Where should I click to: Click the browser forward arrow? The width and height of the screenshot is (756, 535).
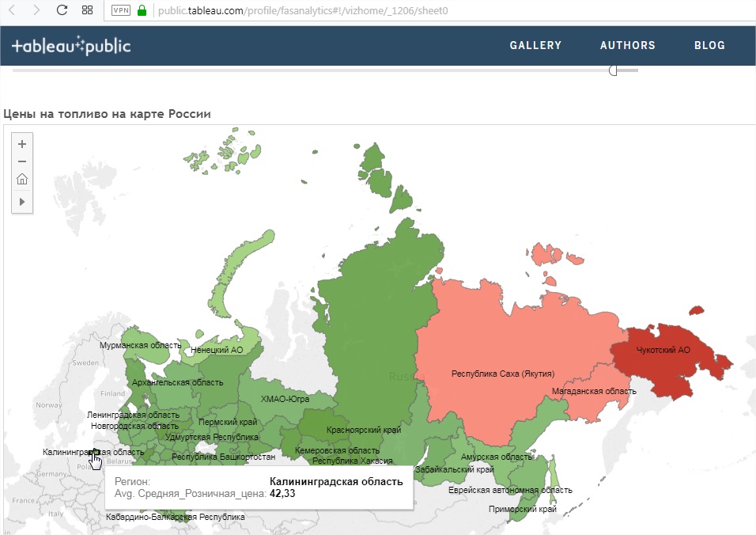(x=36, y=10)
